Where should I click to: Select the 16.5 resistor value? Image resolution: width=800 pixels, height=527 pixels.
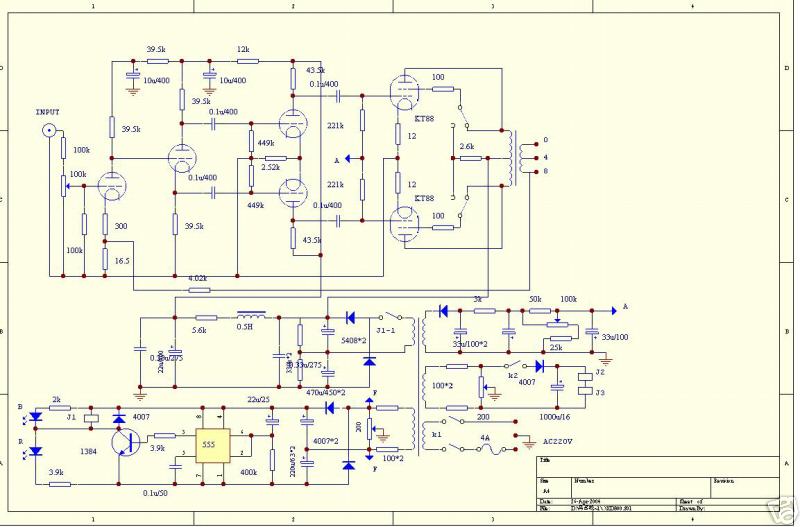(122, 261)
